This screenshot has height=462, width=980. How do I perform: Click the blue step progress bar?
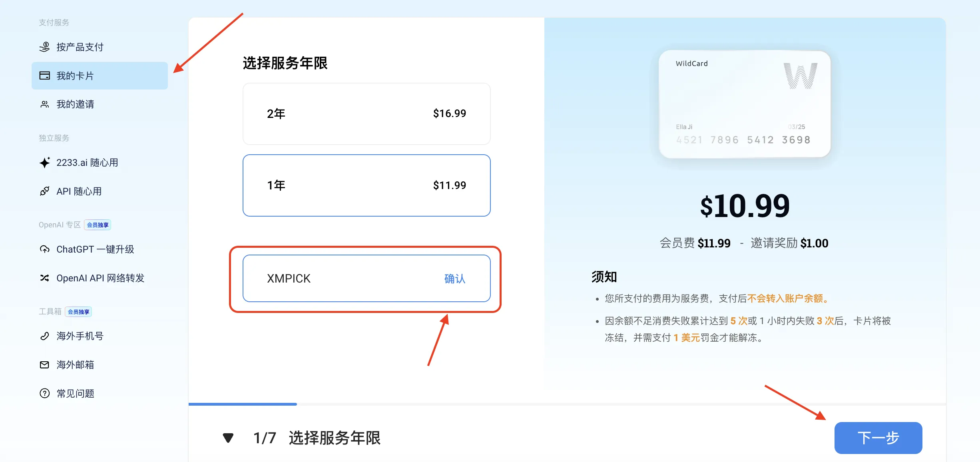click(x=243, y=404)
